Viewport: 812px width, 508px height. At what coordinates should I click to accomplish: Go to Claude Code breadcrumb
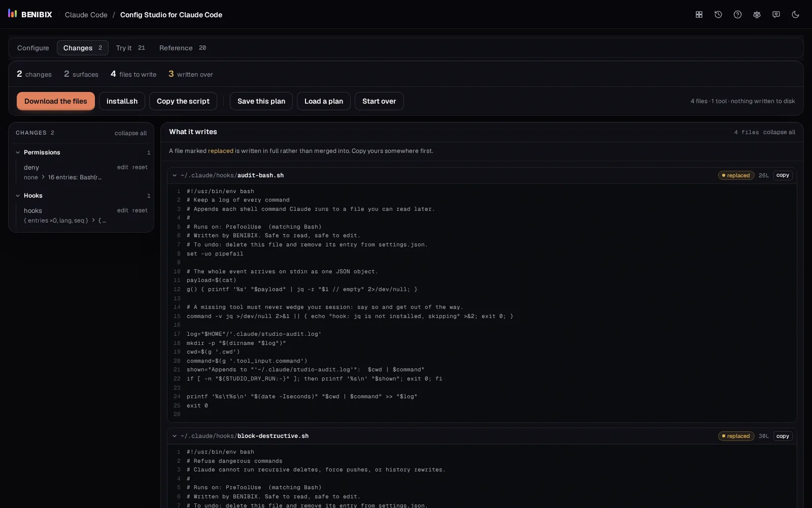[x=86, y=15]
